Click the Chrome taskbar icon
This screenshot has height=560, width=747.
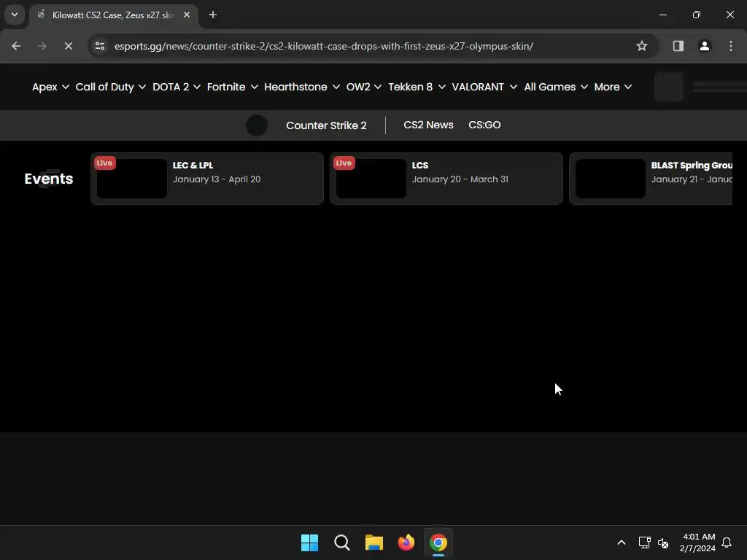(438, 542)
